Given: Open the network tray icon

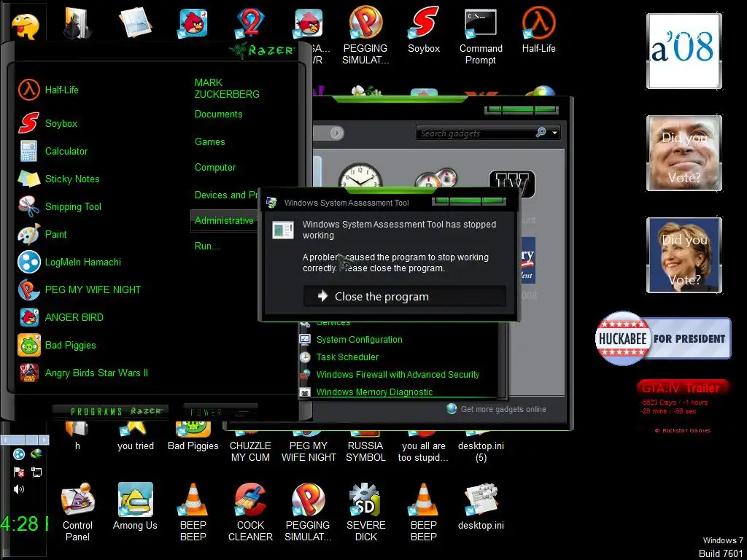Looking at the screenshot, I should pyautogui.click(x=36, y=472).
